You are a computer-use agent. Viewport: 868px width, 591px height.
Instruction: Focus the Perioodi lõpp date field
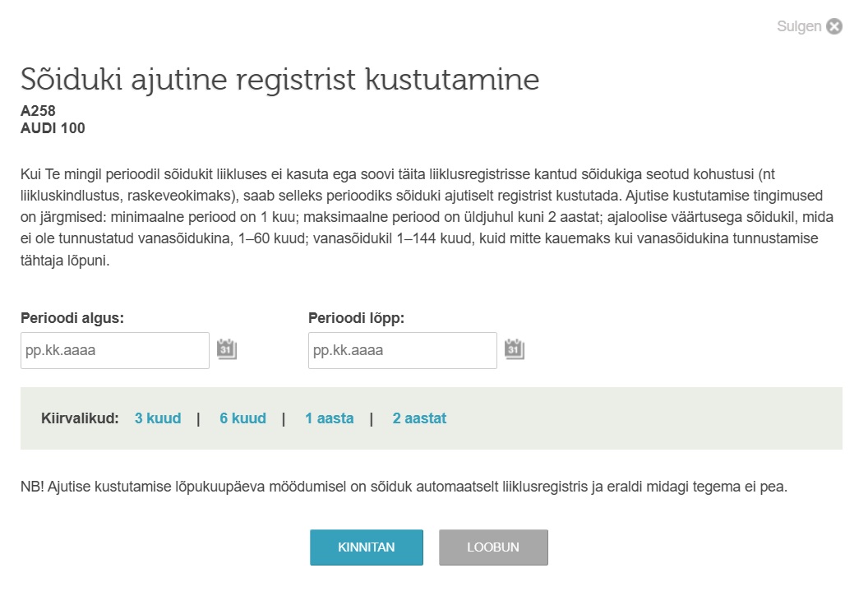[403, 351]
